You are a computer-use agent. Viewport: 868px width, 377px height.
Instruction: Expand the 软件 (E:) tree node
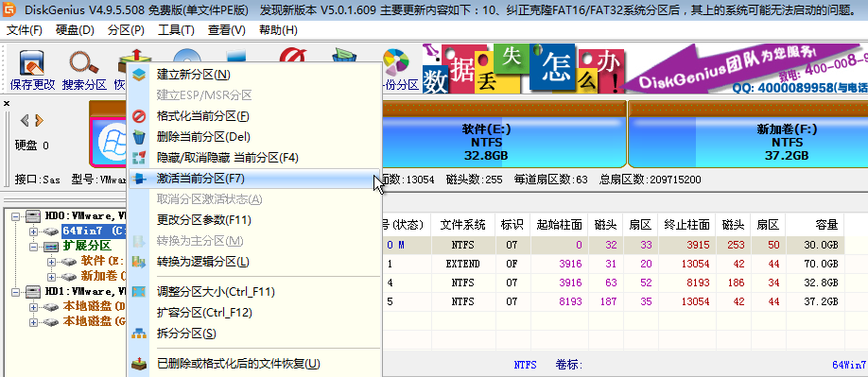tap(51, 261)
